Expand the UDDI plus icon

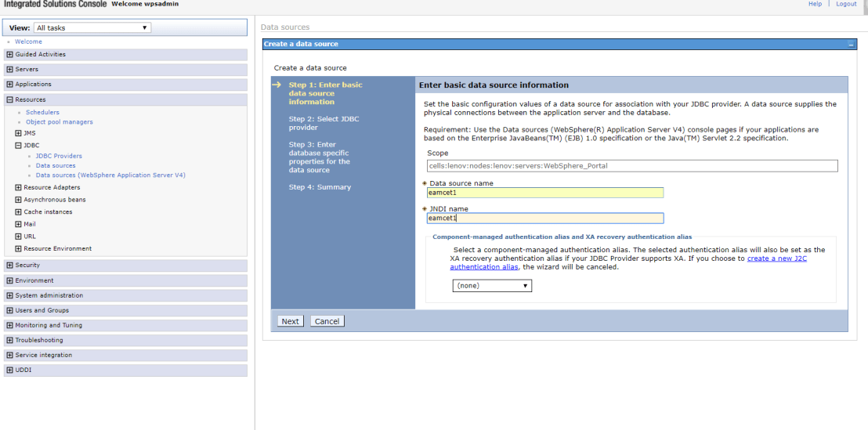[9, 370]
